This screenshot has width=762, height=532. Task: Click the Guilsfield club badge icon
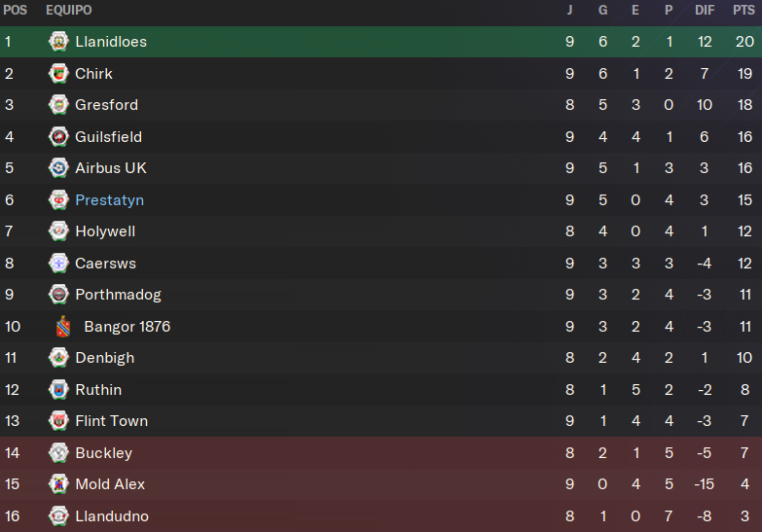tap(58, 136)
